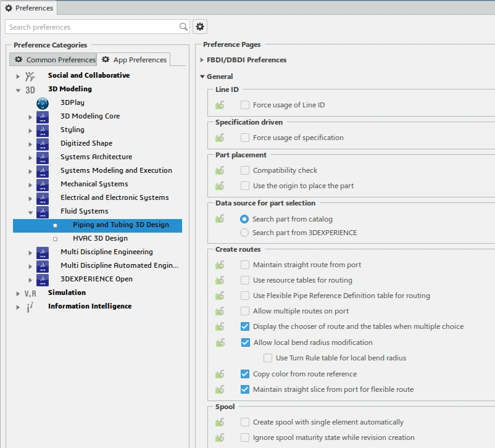Click the gear icon beside search field
Image resolution: width=495 pixels, height=448 pixels.
[x=199, y=27]
